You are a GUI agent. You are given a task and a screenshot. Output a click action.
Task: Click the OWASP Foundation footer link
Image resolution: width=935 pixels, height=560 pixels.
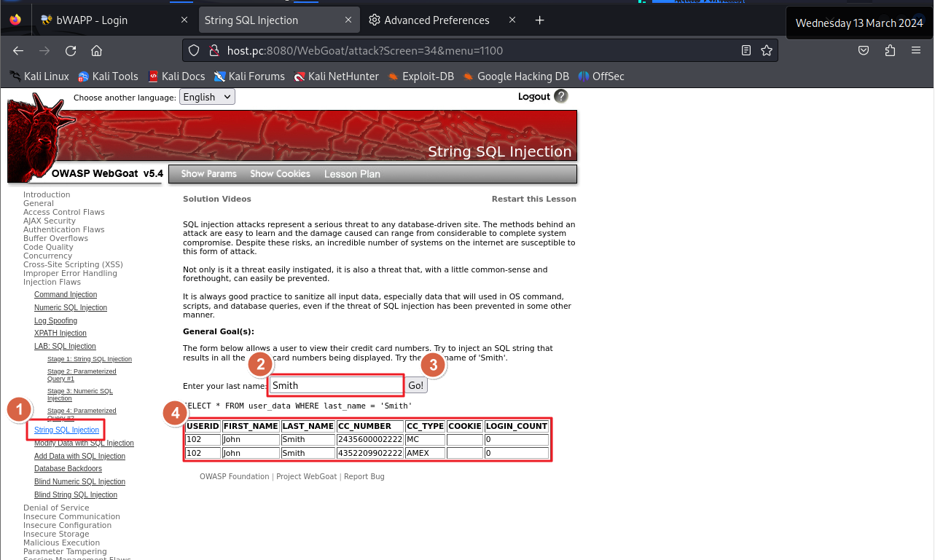[x=234, y=476]
